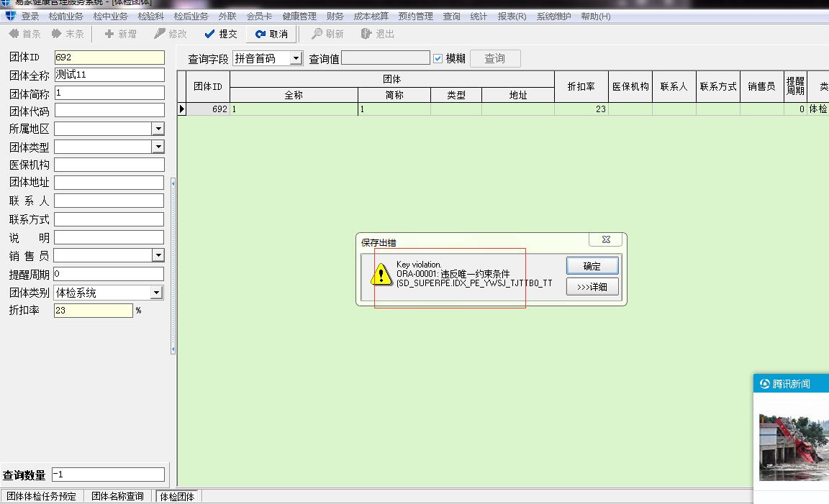Click the panel splitter collapse handle
The image size is (829, 504).
[173, 266]
